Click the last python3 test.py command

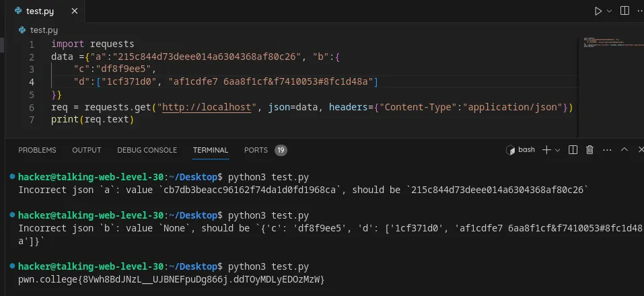[269, 266]
